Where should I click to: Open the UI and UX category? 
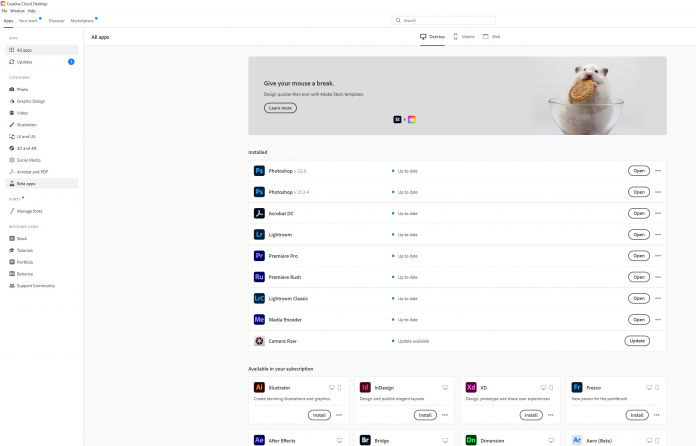(x=42, y=136)
